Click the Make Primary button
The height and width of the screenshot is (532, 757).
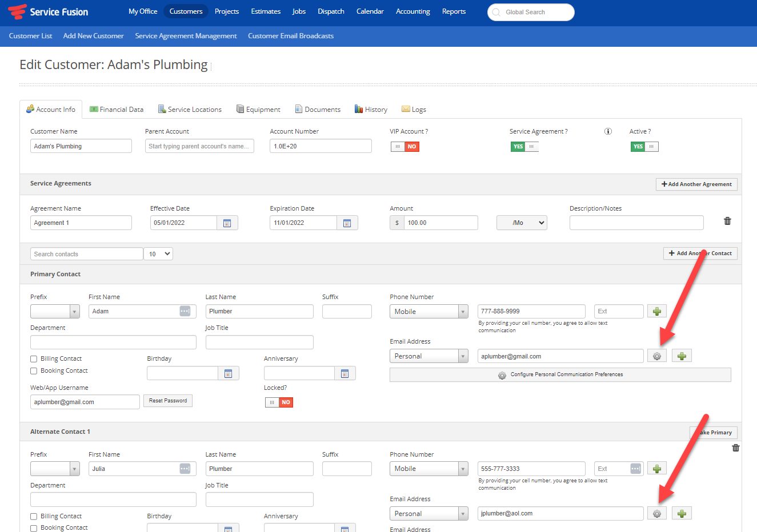click(x=714, y=433)
